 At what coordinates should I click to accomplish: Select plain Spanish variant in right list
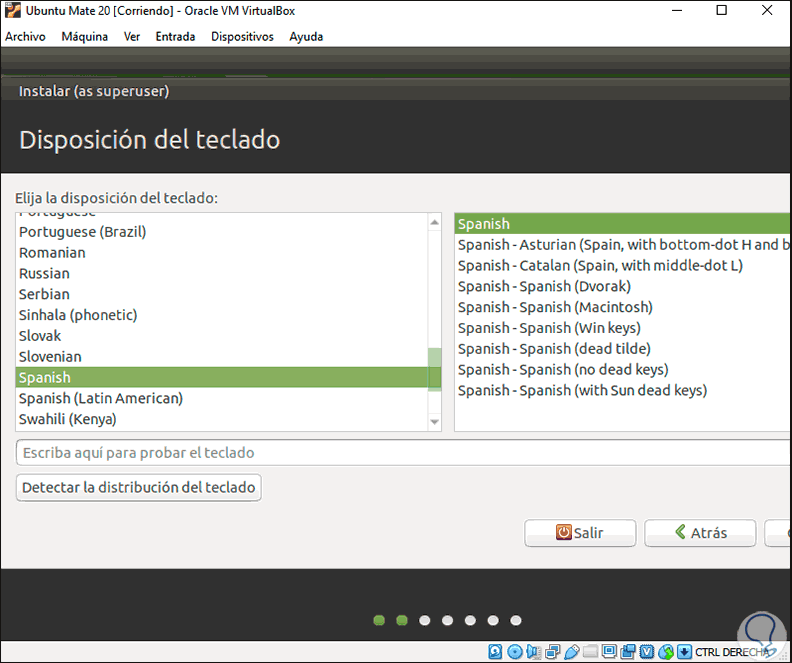click(623, 224)
